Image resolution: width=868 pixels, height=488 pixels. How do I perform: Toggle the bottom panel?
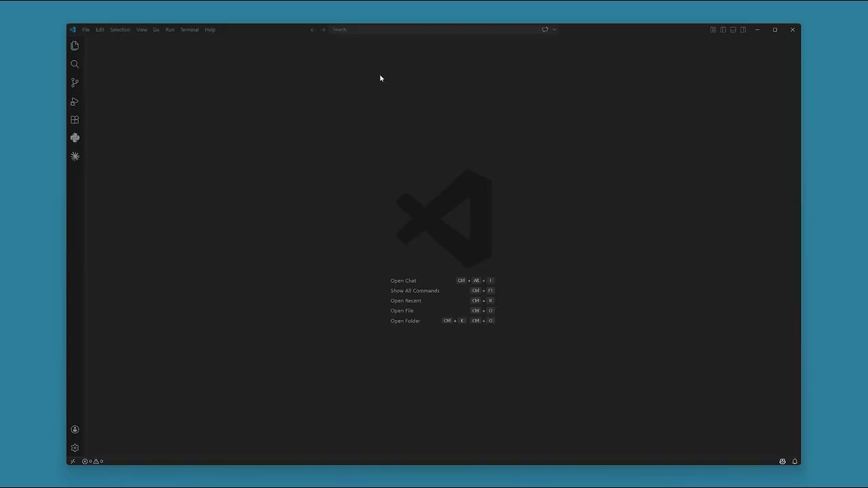[x=733, y=30]
